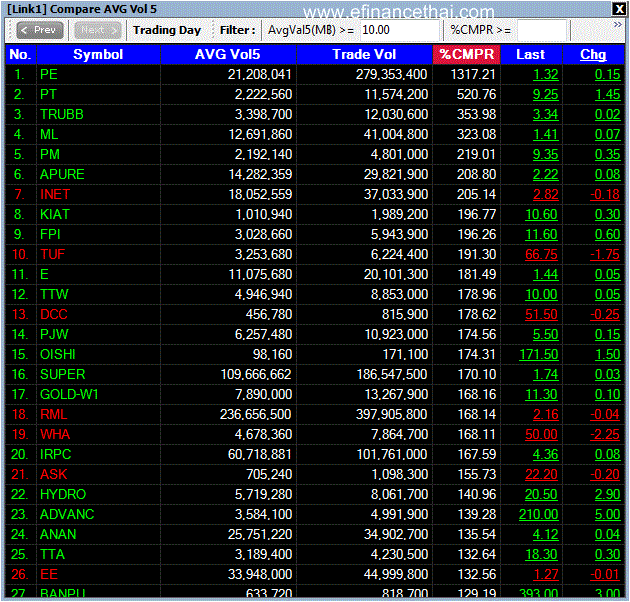Image resolution: width=630 pixels, height=602 pixels.
Task: Select the ASK symbol
Action: click(54, 474)
